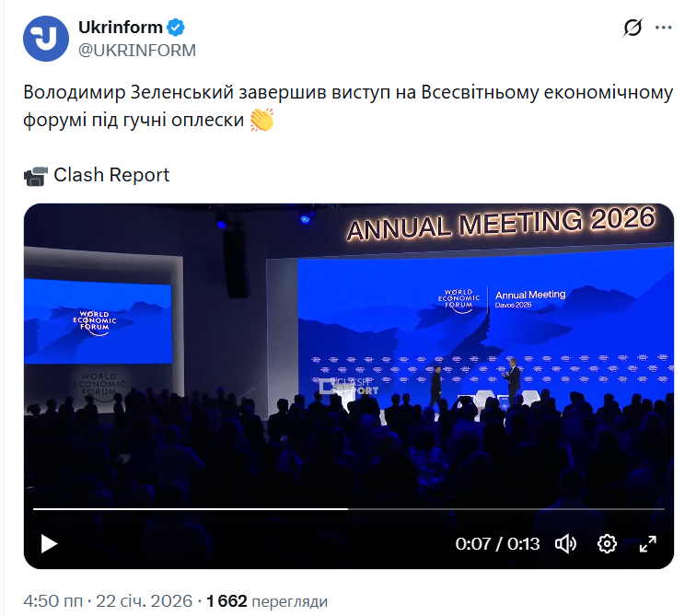The height and width of the screenshot is (616, 685).
Task: Mute the video sound
Action: (565, 543)
